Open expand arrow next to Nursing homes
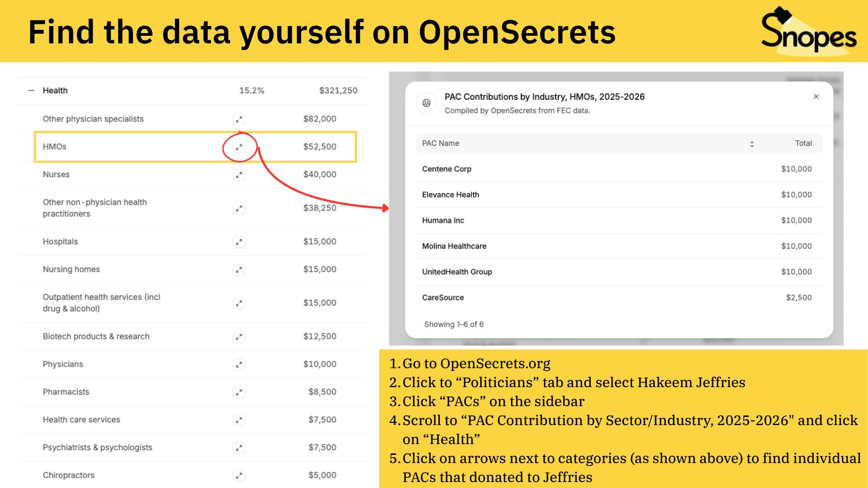Screen dimensions: 868x488 tap(239, 269)
